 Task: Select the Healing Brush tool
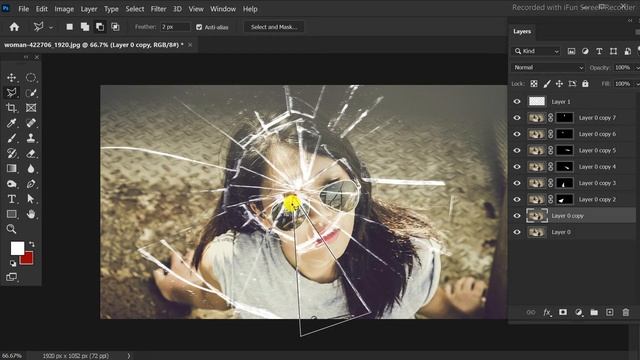pos(31,123)
